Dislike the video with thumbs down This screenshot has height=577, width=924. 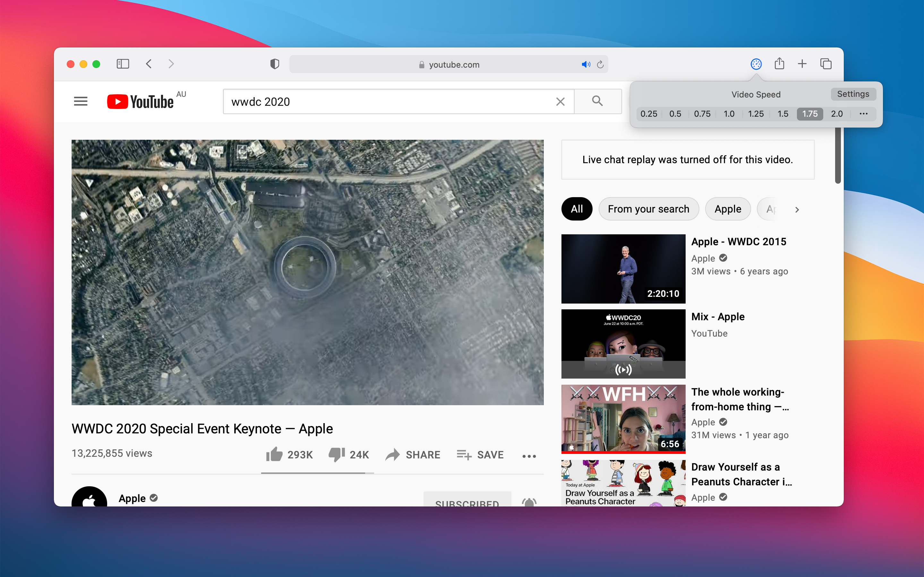tap(336, 455)
